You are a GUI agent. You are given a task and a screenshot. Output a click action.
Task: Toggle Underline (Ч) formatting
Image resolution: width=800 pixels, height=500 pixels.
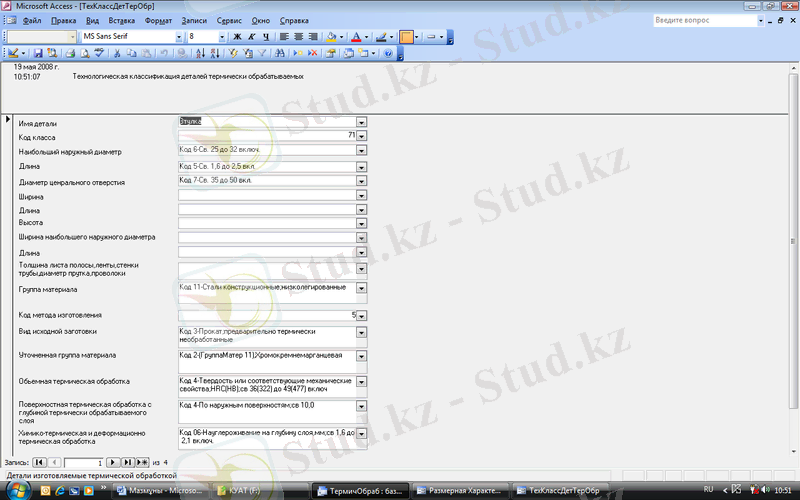coord(266,37)
